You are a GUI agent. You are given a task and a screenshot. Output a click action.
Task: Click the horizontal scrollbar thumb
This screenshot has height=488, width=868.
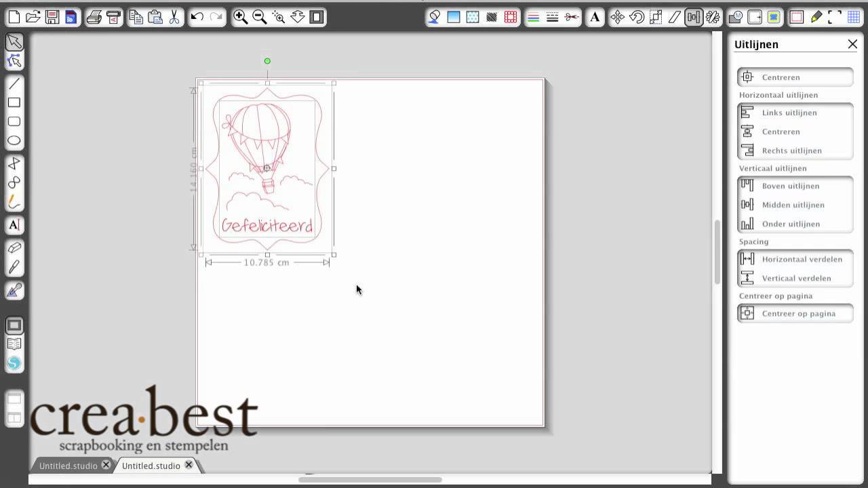(x=370, y=480)
